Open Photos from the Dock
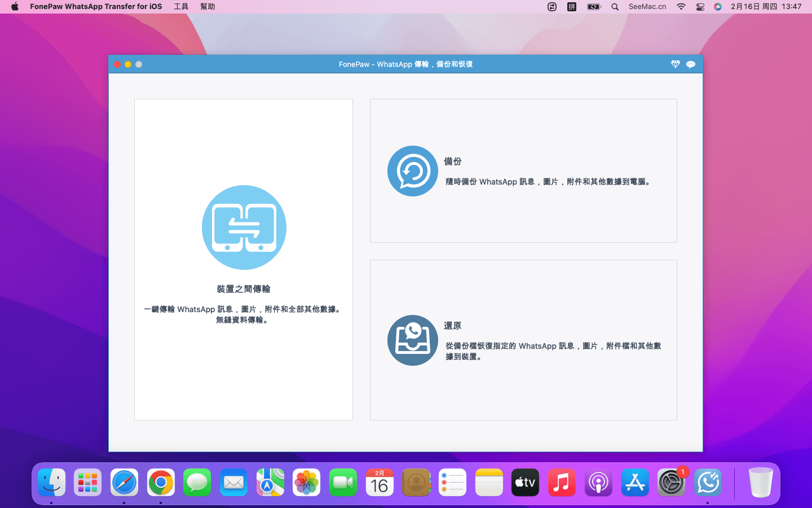 (x=307, y=483)
